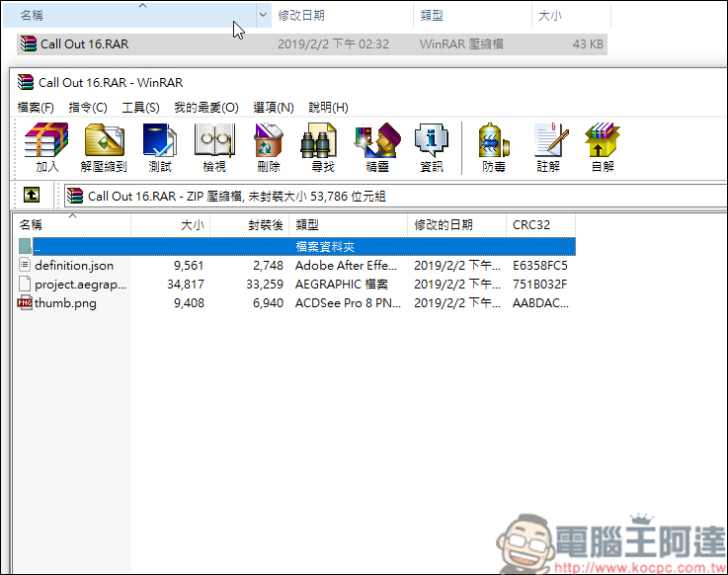Click the thumb.png PNG file icon
The height and width of the screenshot is (575, 728).
25,303
